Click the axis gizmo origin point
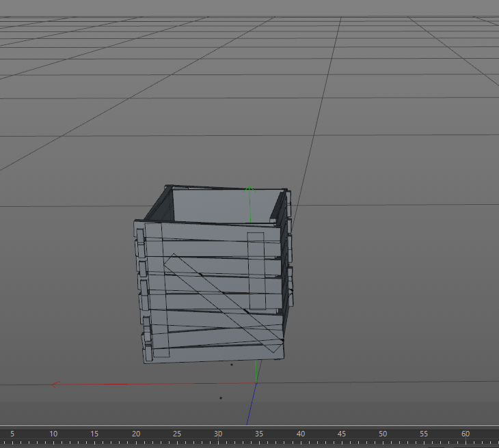This screenshot has height=448, width=499. coord(256,382)
